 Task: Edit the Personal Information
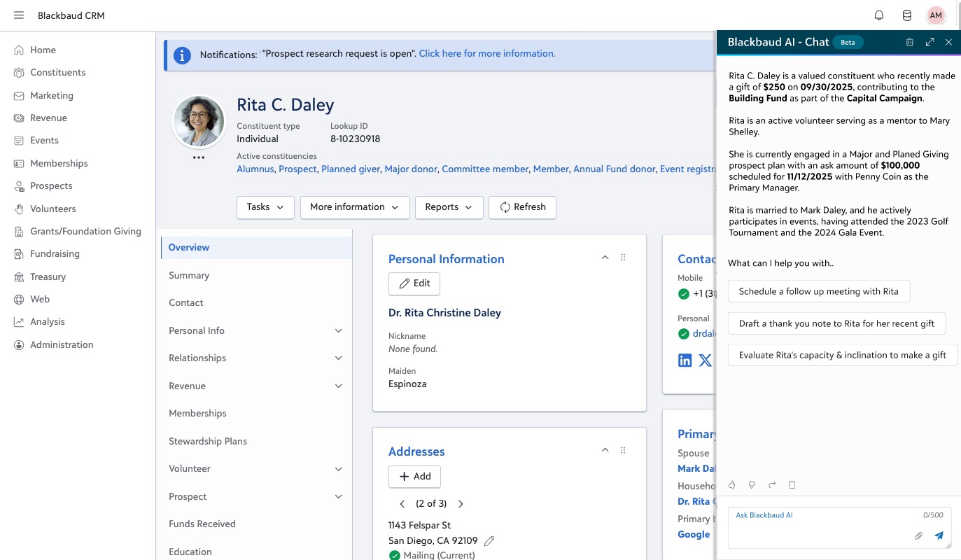click(414, 283)
